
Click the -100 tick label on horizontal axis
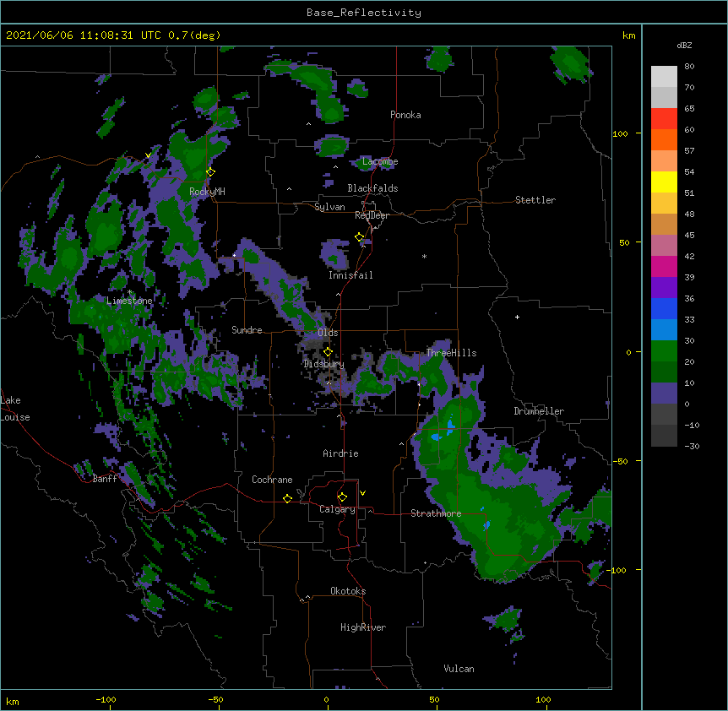coord(106,699)
